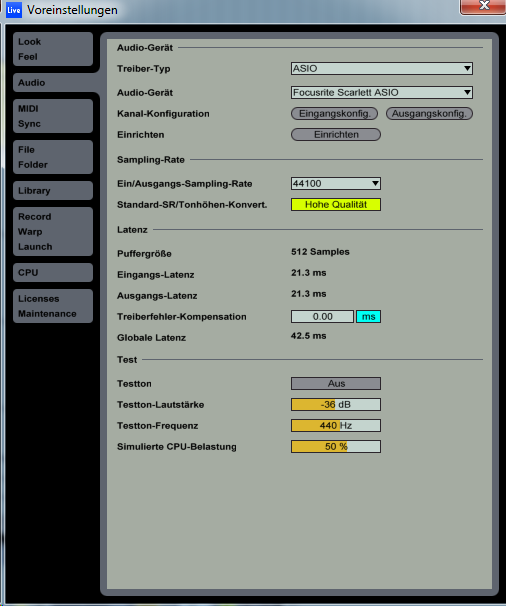
Task: Click the Eingangskonfig. button
Action: (x=334, y=114)
